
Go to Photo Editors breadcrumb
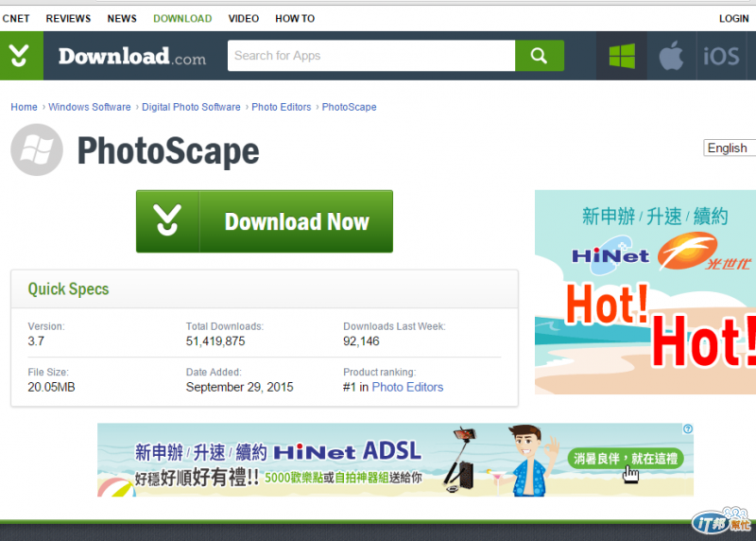pos(281,107)
